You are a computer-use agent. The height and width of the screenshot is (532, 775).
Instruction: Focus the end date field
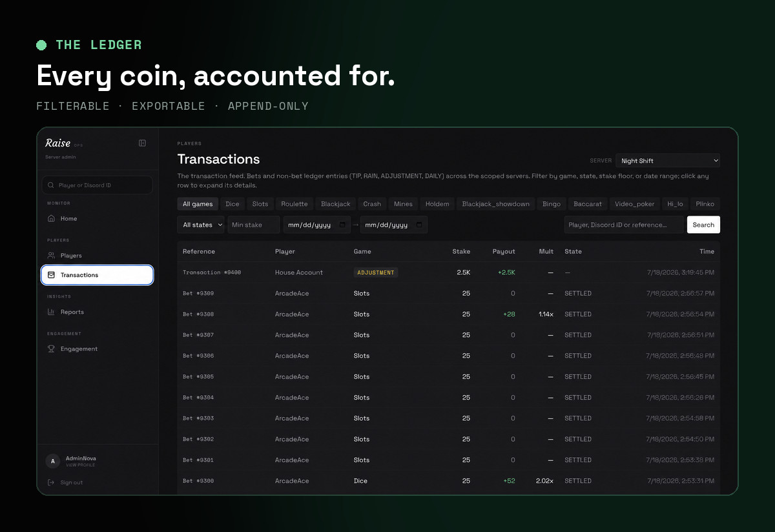[394, 225]
